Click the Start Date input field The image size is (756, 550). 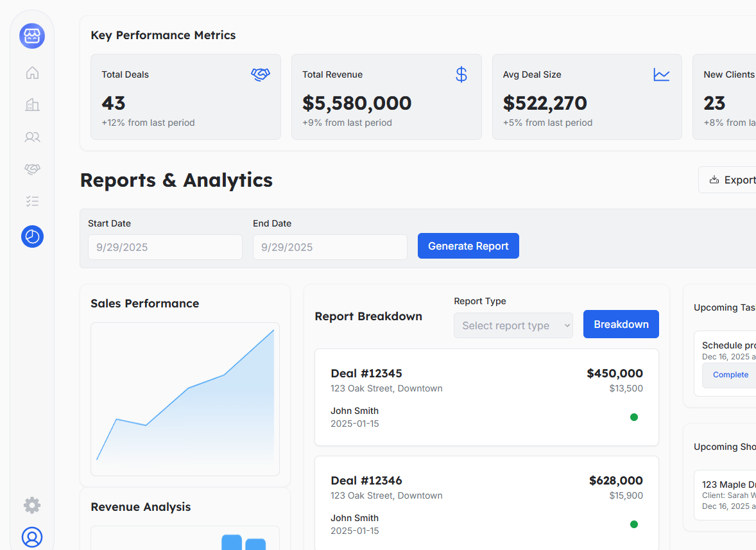(165, 247)
